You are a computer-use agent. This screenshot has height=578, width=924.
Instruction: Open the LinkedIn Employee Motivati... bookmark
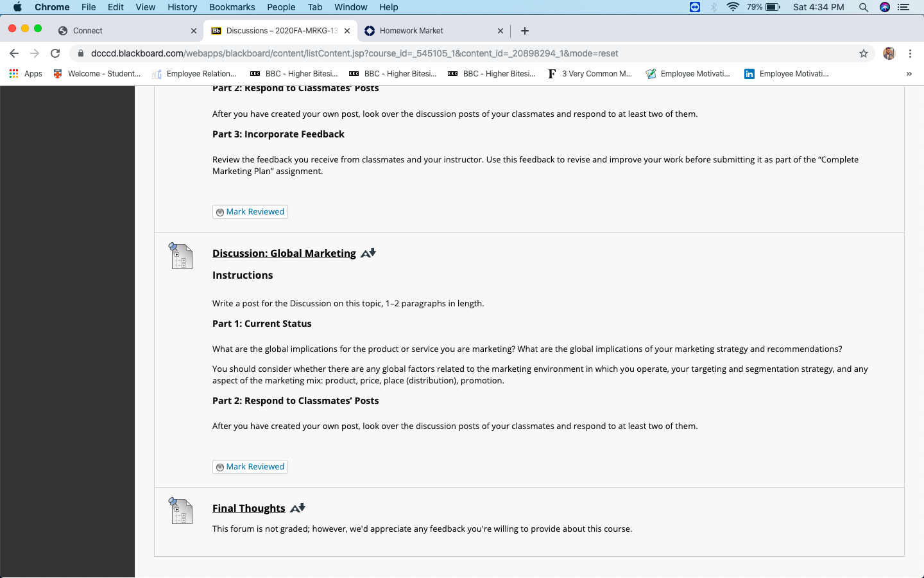point(787,74)
